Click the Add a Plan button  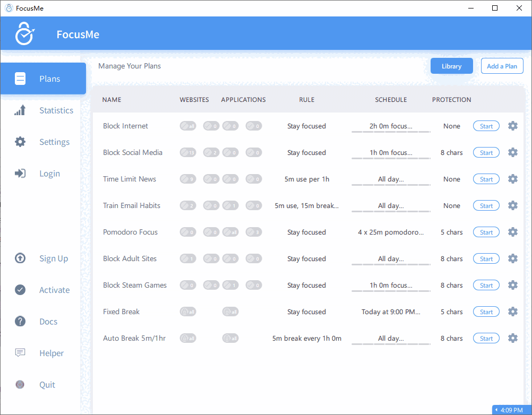(502, 66)
